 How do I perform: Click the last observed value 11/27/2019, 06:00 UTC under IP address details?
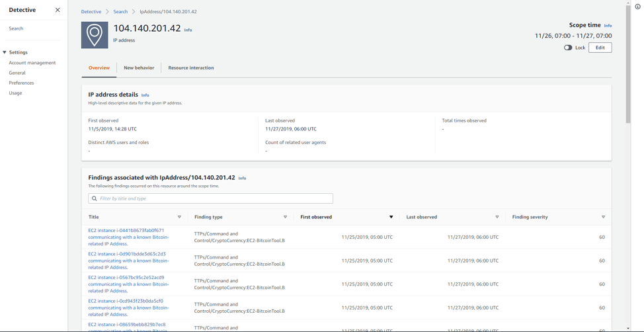[291, 129]
